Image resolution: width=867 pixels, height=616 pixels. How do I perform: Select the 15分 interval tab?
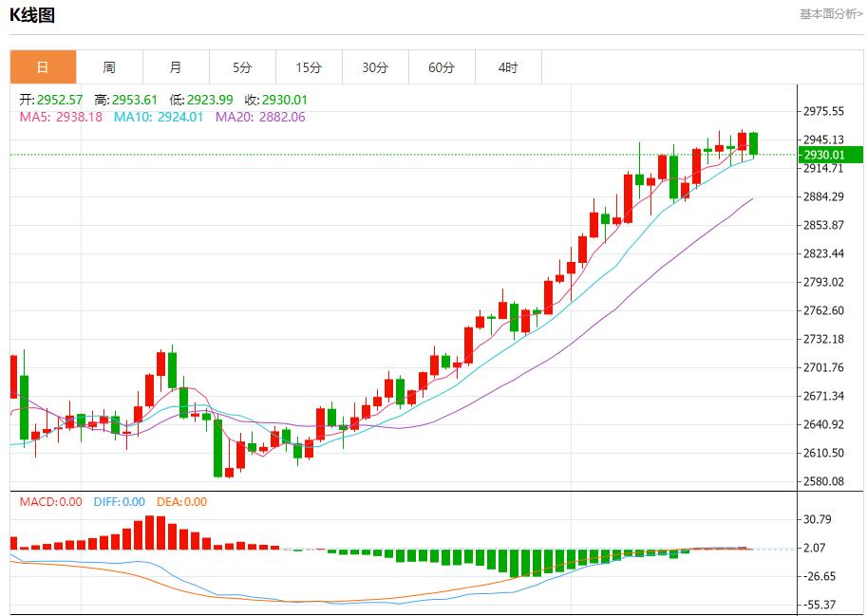(309, 67)
